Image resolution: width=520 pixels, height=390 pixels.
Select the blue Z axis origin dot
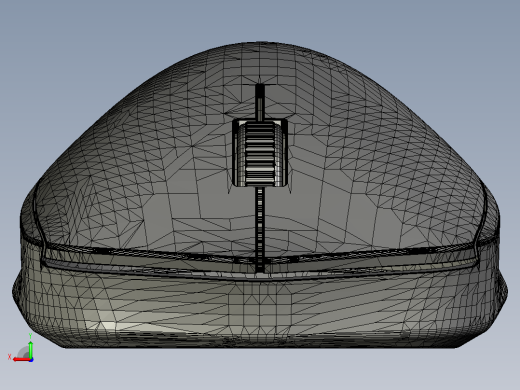click(x=31, y=360)
